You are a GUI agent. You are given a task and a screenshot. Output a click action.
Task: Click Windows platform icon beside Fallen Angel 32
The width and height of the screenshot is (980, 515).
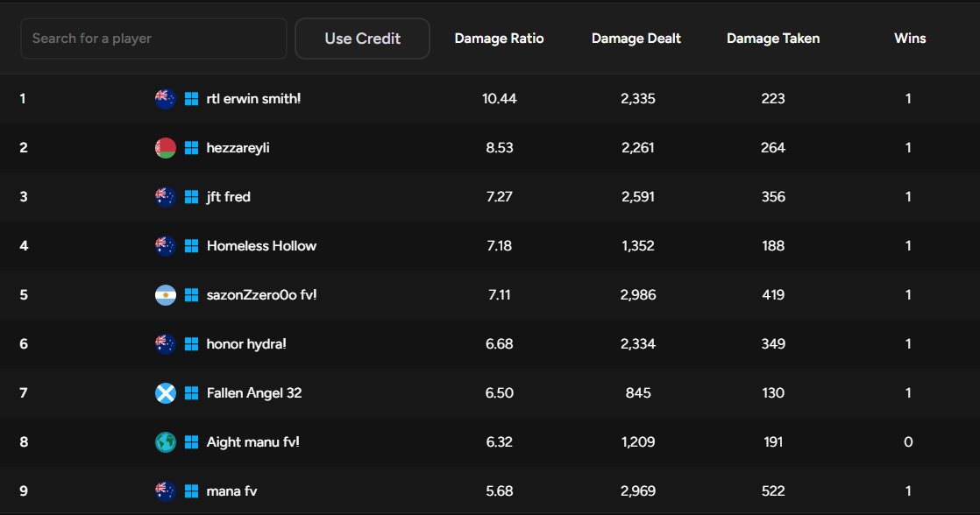pyautogui.click(x=191, y=393)
